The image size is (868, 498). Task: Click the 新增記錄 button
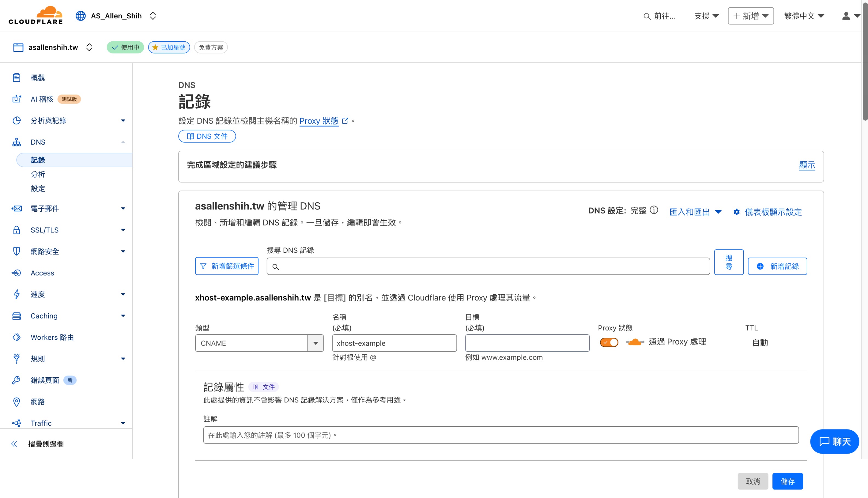(x=777, y=266)
